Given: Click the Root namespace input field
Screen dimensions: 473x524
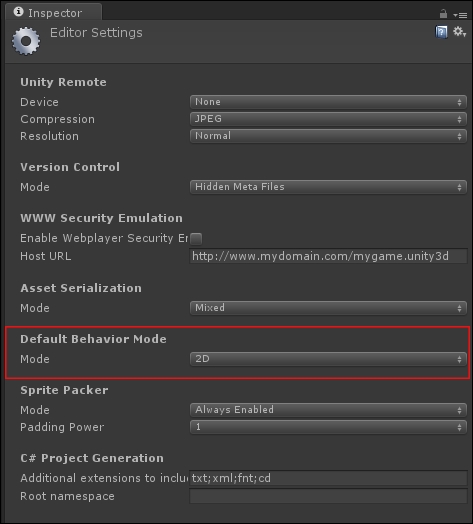Looking at the screenshot, I should (328, 496).
